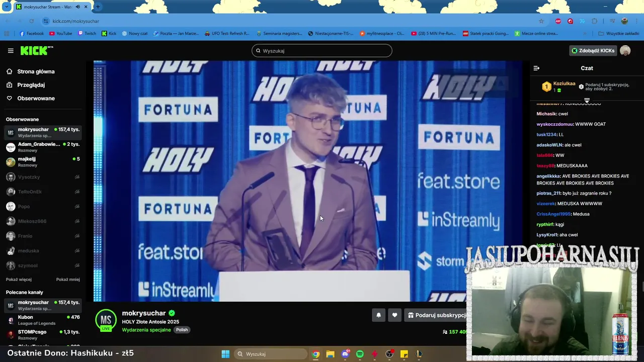This screenshot has width=644, height=362.
Task: Open OBS Studio from the taskbar
Action: 389,354
